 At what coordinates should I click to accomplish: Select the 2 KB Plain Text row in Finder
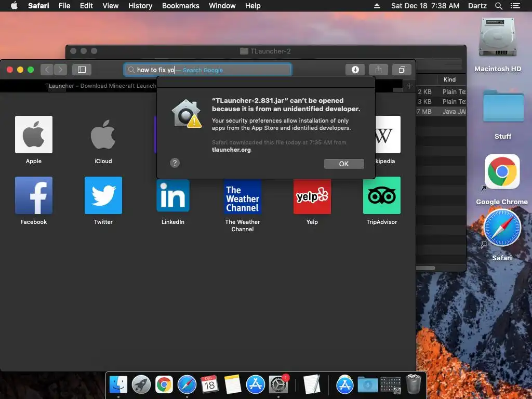(441, 91)
